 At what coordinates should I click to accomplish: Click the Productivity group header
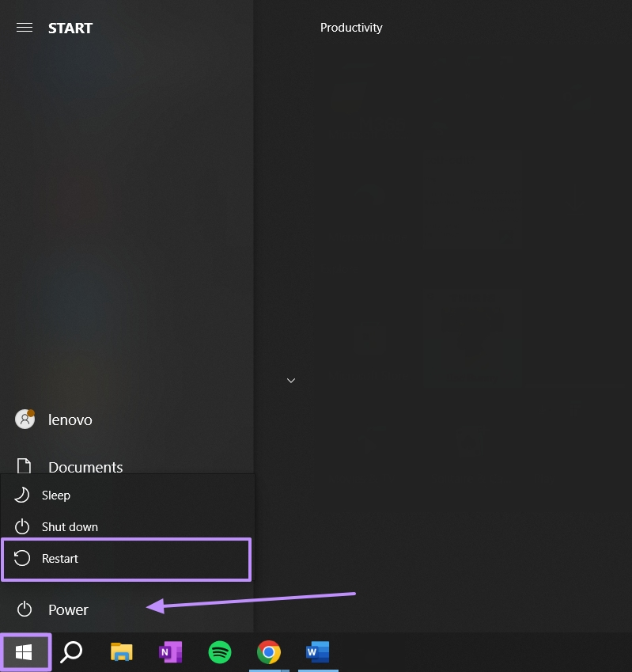[351, 28]
